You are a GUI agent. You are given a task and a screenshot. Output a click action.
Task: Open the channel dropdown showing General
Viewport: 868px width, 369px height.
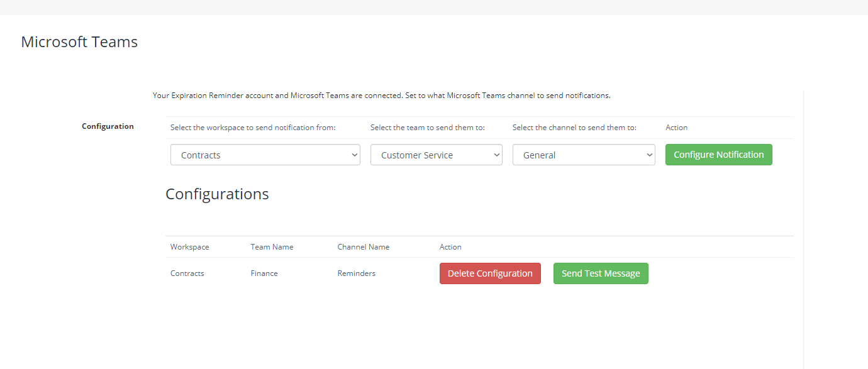point(584,155)
